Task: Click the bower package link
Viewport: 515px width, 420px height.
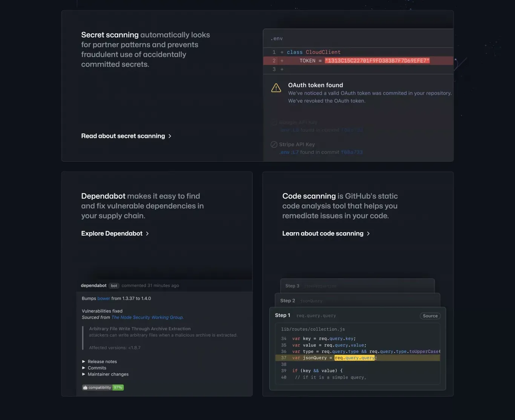Action: [x=104, y=299]
